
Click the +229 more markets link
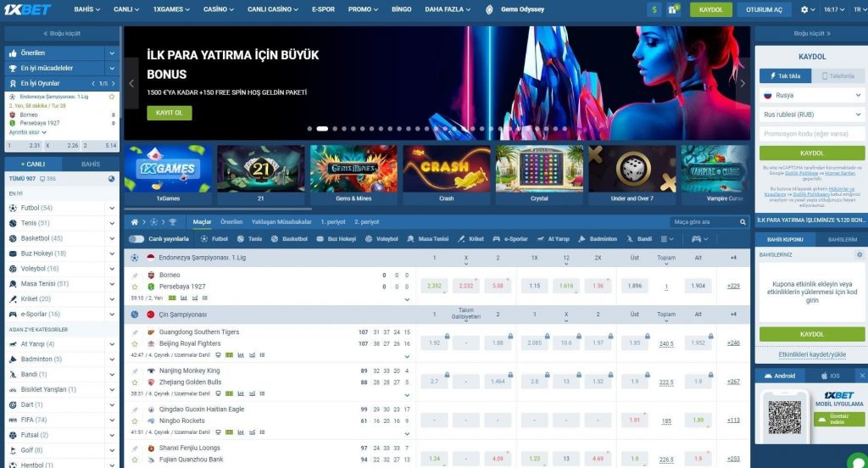pos(733,287)
